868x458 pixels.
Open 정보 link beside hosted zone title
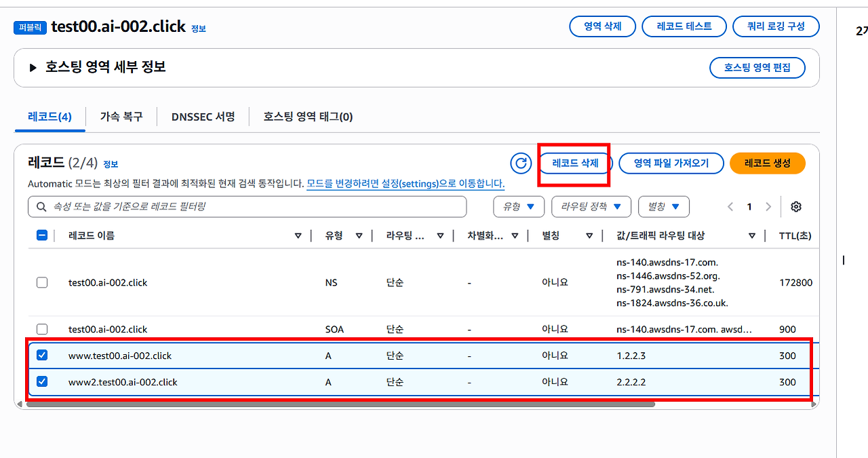point(199,28)
